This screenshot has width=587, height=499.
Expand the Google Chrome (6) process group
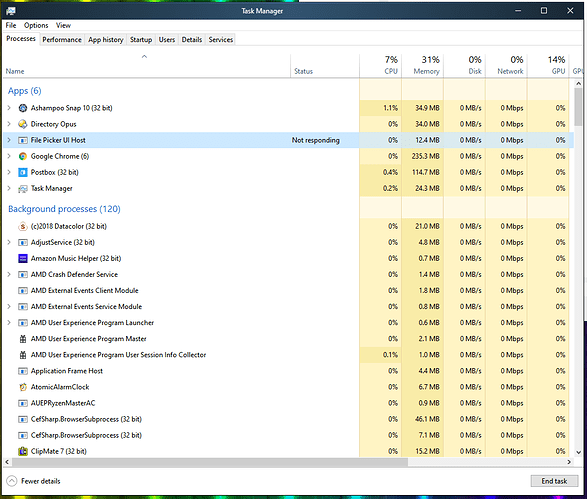coord(9,156)
